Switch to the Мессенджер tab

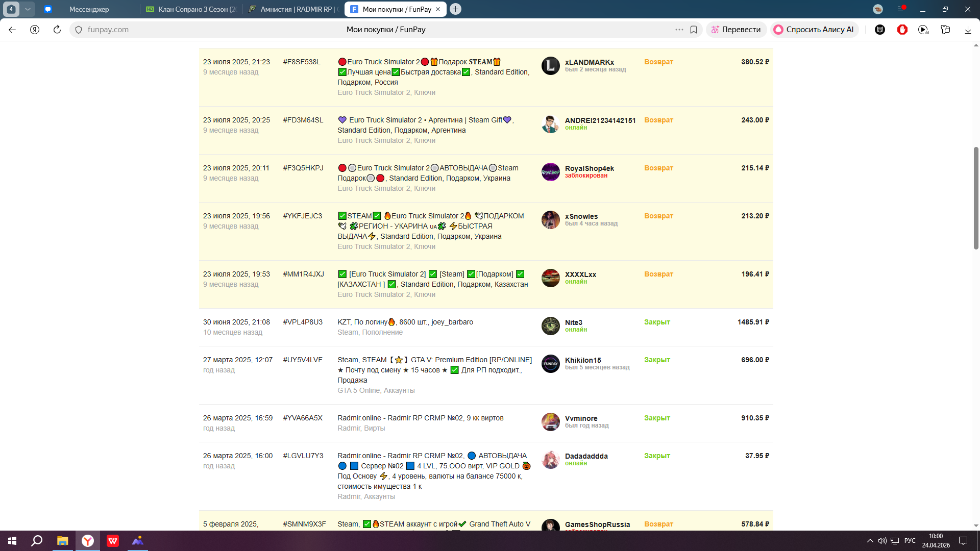click(89, 9)
